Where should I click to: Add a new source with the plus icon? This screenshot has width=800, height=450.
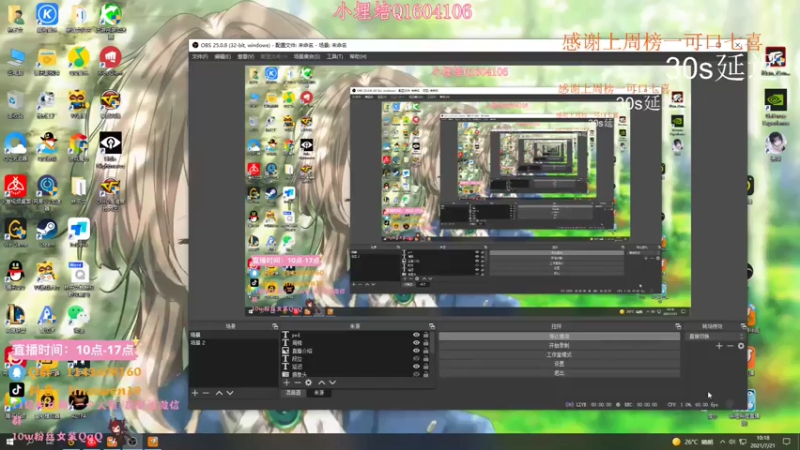click(x=286, y=383)
